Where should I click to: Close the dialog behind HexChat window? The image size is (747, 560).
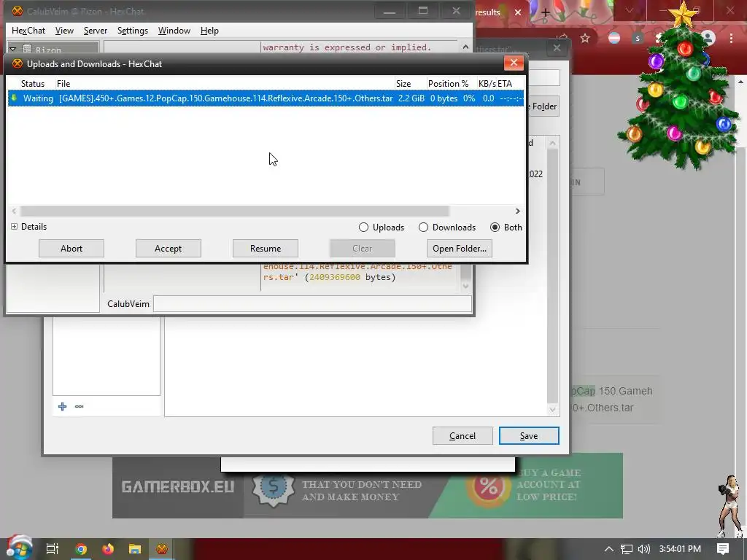pyautogui.click(x=557, y=47)
